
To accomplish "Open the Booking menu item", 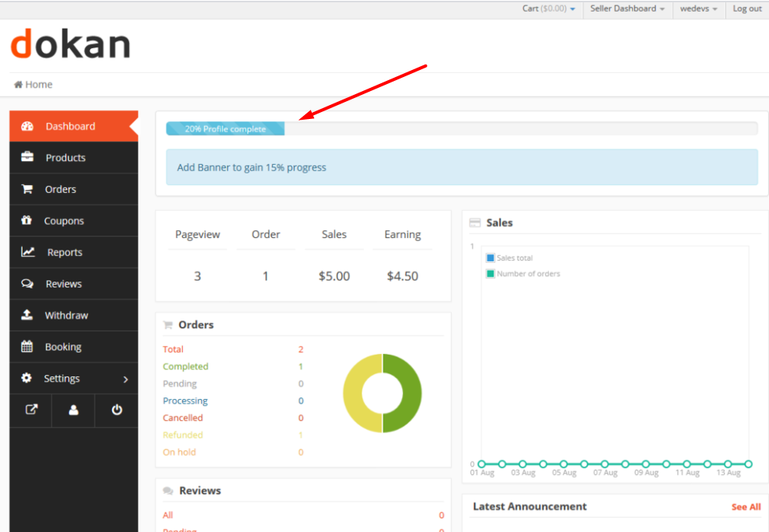I will [74, 346].
